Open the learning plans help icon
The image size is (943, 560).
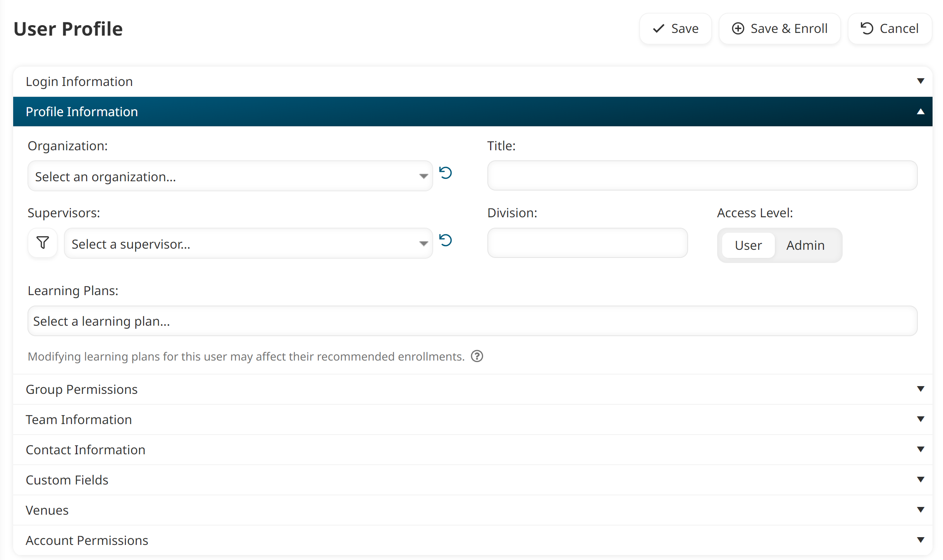click(477, 356)
